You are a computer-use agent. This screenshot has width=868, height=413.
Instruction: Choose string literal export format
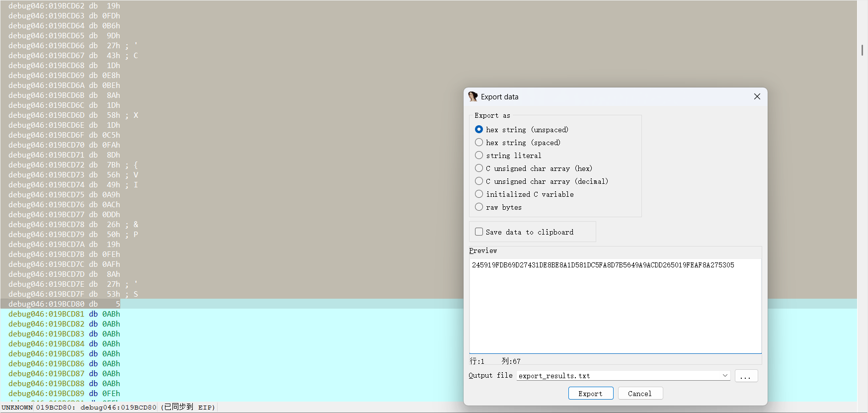[479, 155]
